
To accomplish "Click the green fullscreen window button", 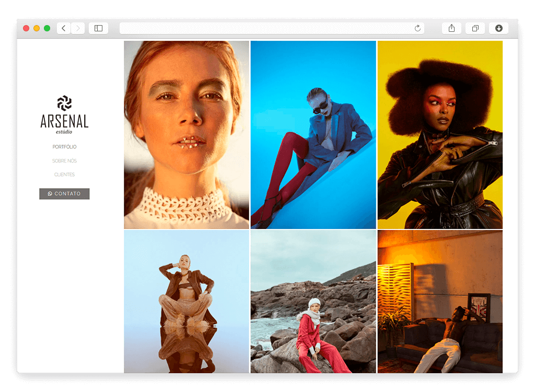I will [x=47, y=28].
